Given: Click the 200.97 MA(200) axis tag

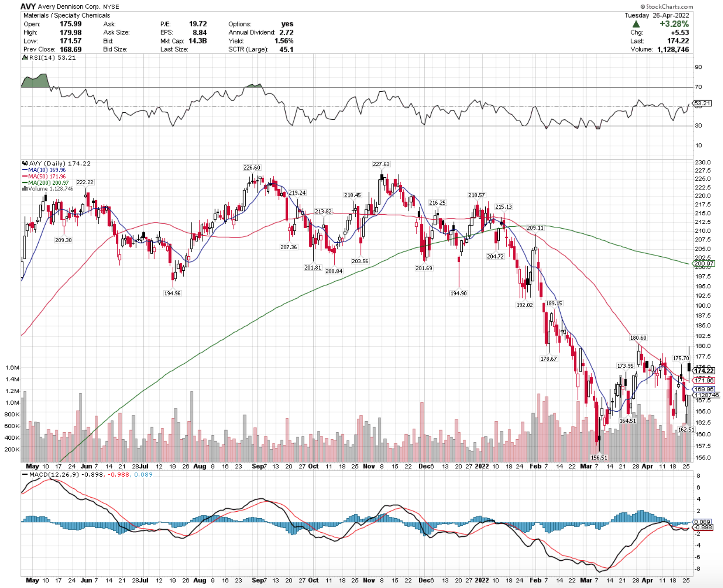Looking at the screenshot, I should click(x=704, y=264).
